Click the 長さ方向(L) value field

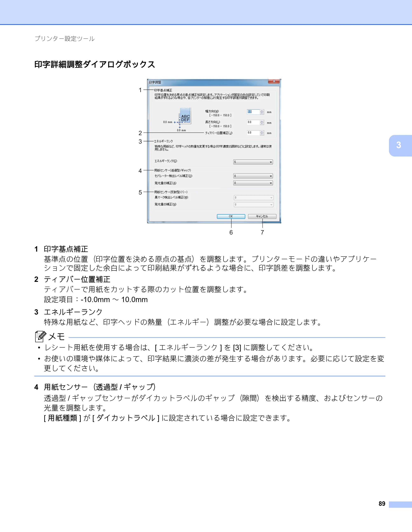(253, 122)
